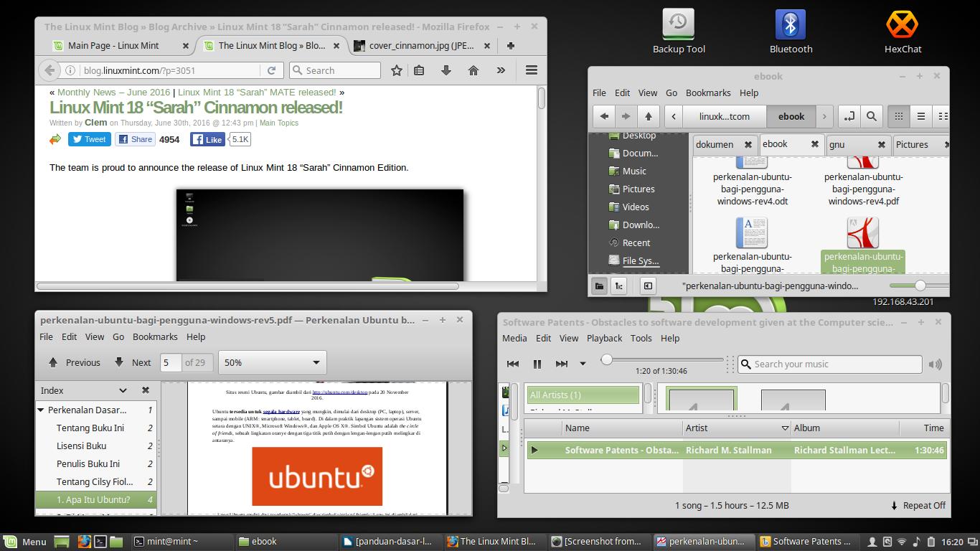Show more Firefox toolbar items chevron
Viewport: 980px width, 551px height.
coord(501,70)
